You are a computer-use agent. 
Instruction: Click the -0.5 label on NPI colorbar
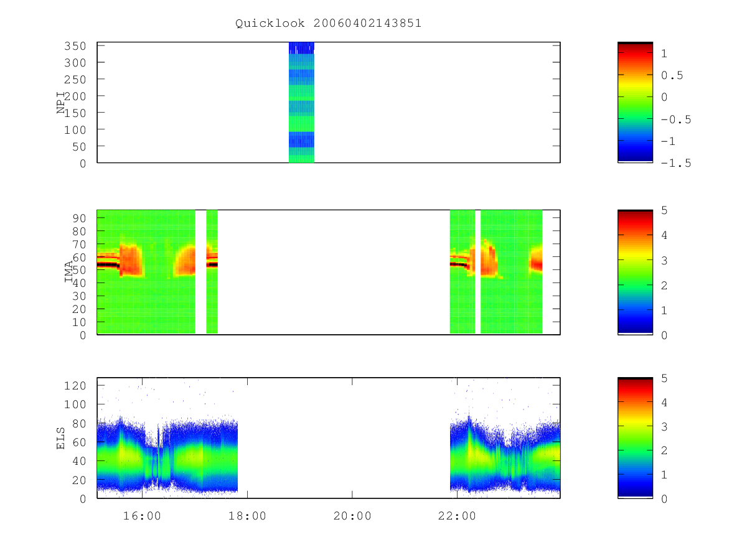tap(676, 119)
